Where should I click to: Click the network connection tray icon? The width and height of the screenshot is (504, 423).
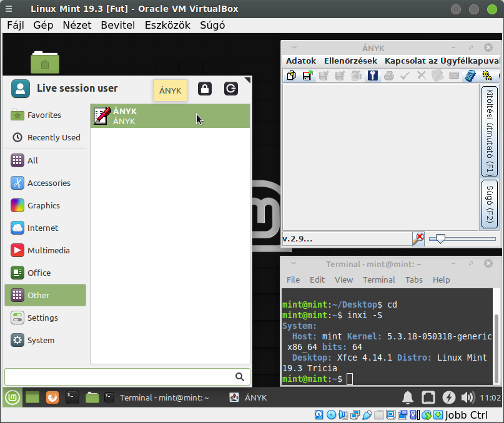click(x=428, y=397)
